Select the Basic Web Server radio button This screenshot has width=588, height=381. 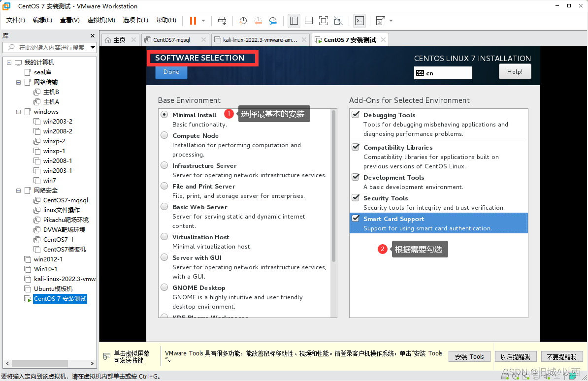(x=164, y=206)
